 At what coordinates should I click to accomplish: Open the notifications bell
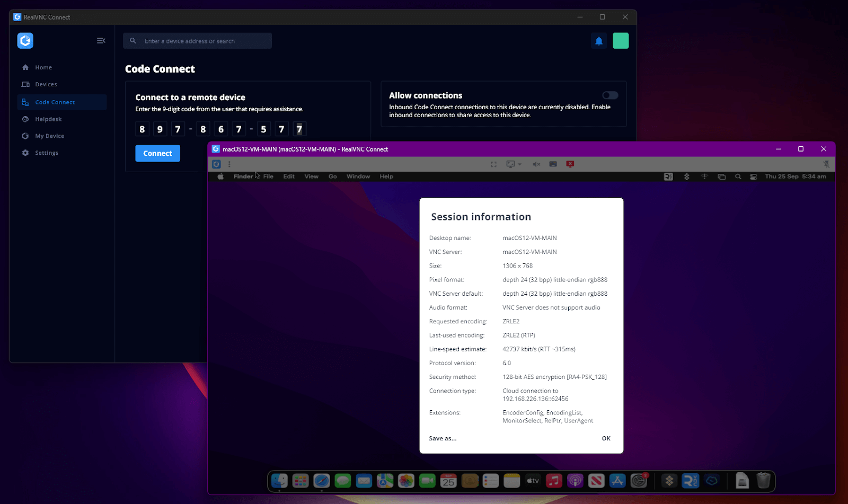coord(599,41)
